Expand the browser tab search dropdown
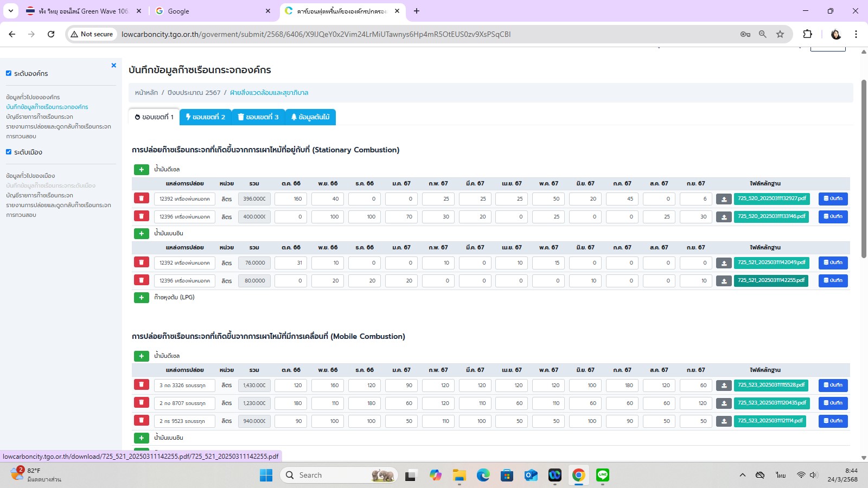868x488 pixels. tap(11, 11)
